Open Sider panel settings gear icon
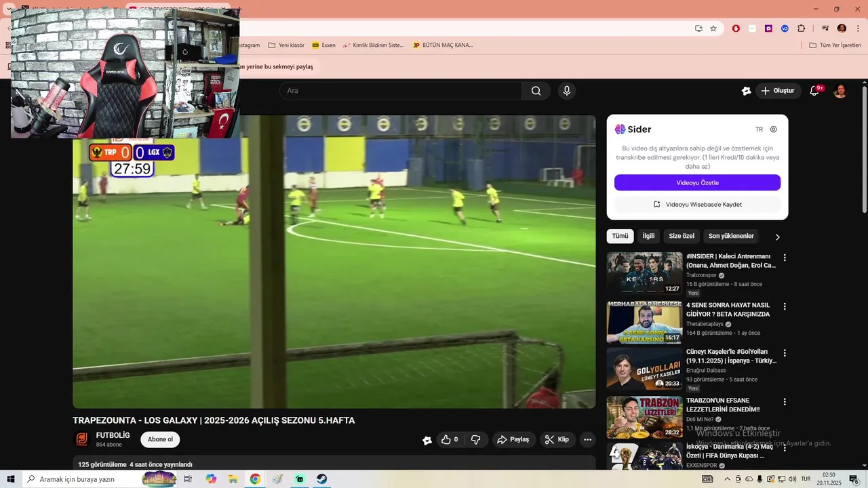868x488 pixels. click(774, 129)
